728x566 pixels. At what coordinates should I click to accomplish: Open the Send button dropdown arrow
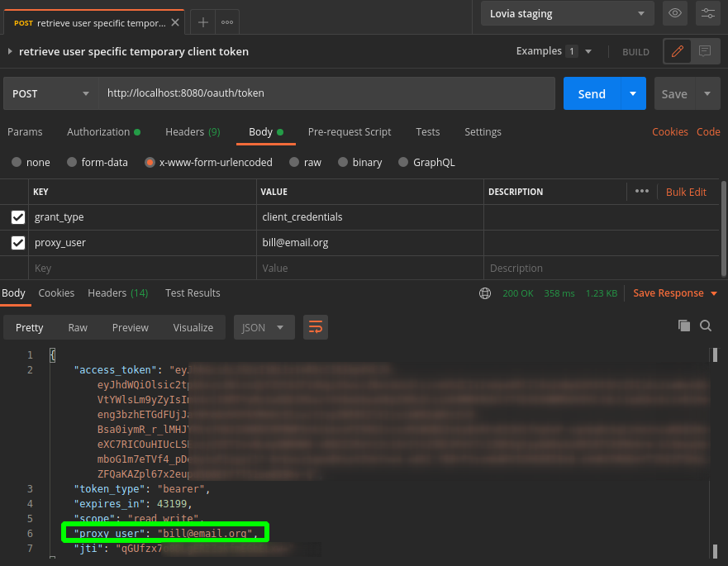point(633,93)
